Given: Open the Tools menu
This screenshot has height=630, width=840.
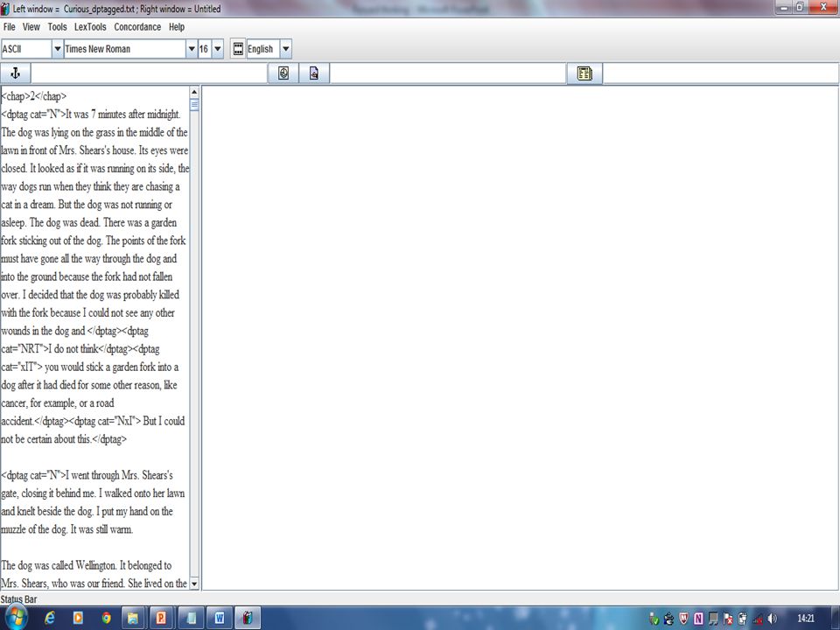Looking at the screenshot, I should pyautogui.click(x=58, y=27).
